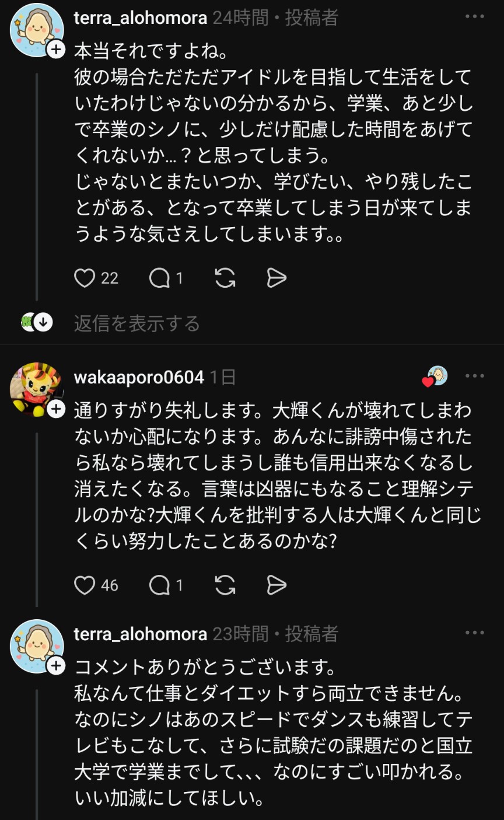Screen dimensions: 504x820
Task: Reply to wakaaporo0604's comment
Action: tap(159, 585)
